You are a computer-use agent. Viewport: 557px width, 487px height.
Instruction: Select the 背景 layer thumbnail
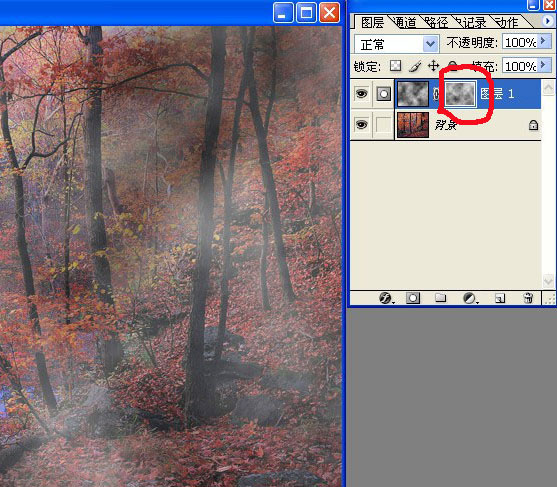point(413,125)
